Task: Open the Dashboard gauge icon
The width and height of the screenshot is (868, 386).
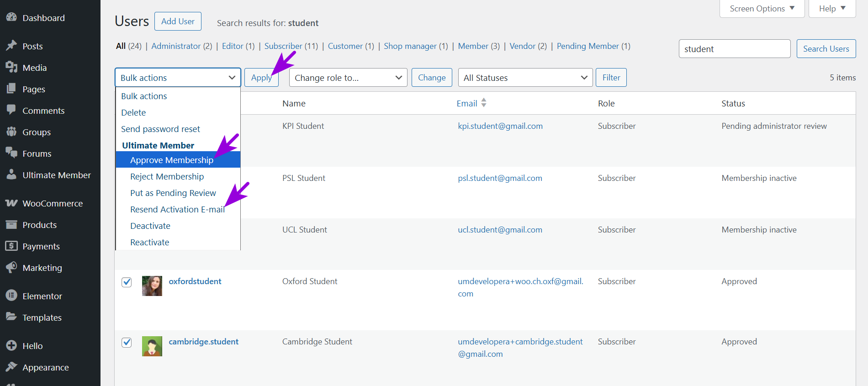Action: coord(11,18)
